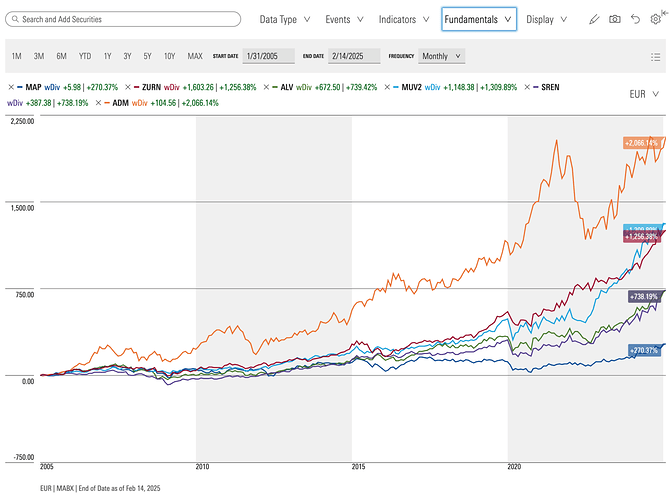Open chart settings gear icon
The width and height of the screenshot is (669, 500).
655,20
